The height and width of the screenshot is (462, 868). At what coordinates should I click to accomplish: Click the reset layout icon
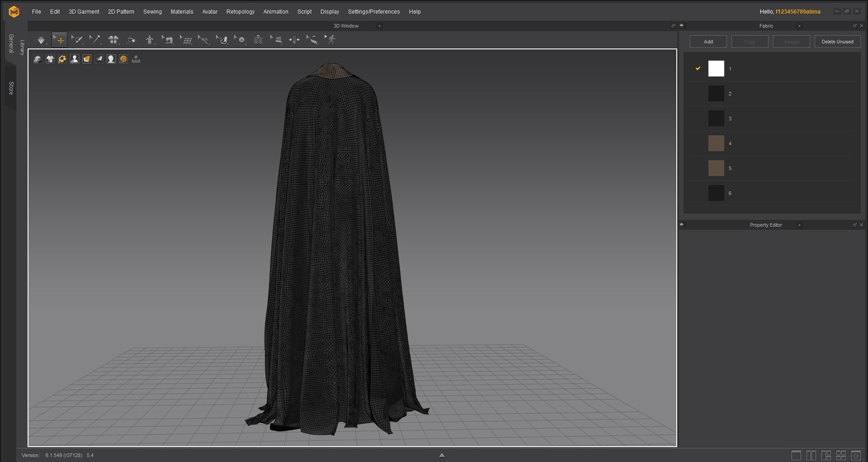[x=856, y=455]
